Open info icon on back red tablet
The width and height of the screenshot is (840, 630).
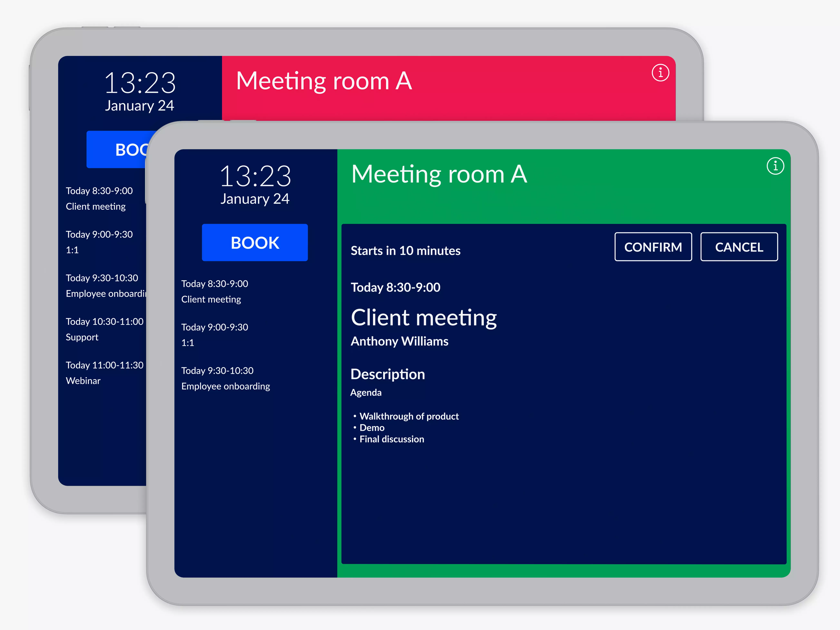660,73
